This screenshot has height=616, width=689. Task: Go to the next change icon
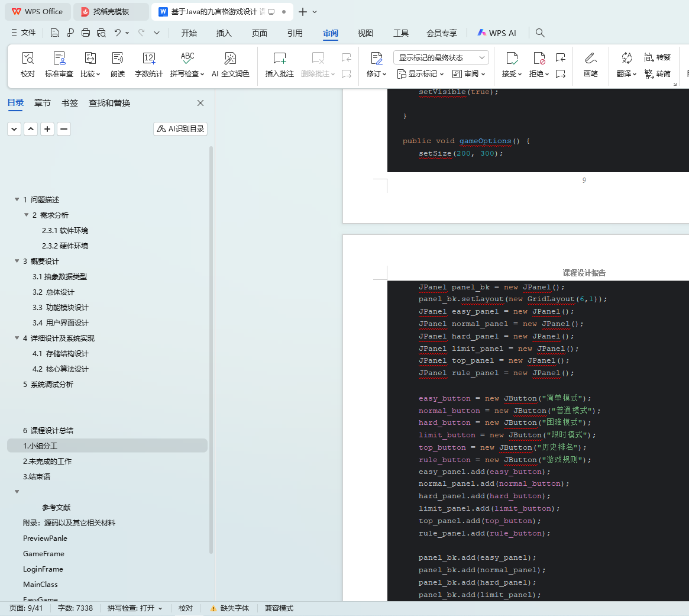click(x=560, y=74)
